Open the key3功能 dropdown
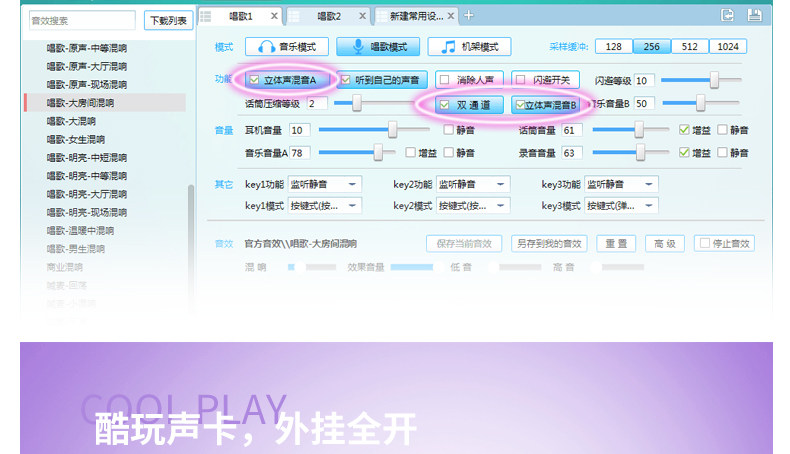 click(621, 184)
